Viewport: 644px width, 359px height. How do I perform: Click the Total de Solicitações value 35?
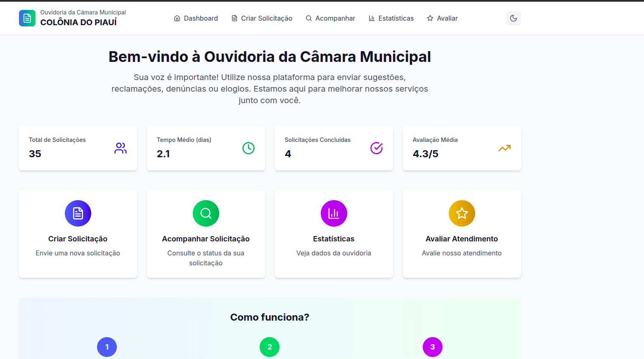pos(35,154)
